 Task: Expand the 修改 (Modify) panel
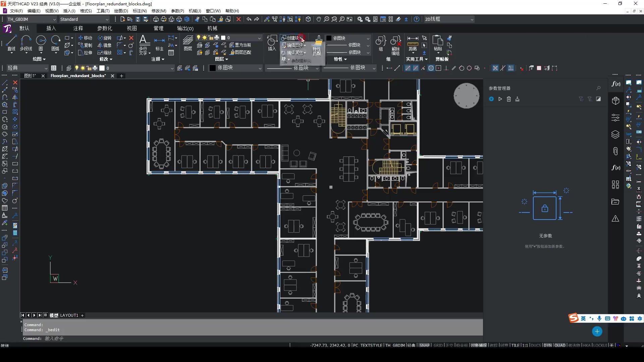tap(106, 59)
